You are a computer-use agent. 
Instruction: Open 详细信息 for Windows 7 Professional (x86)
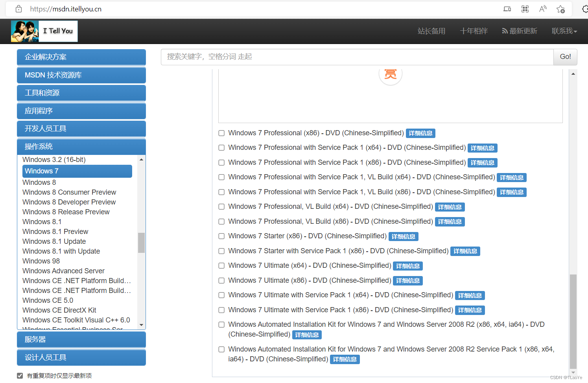[420, 133]
